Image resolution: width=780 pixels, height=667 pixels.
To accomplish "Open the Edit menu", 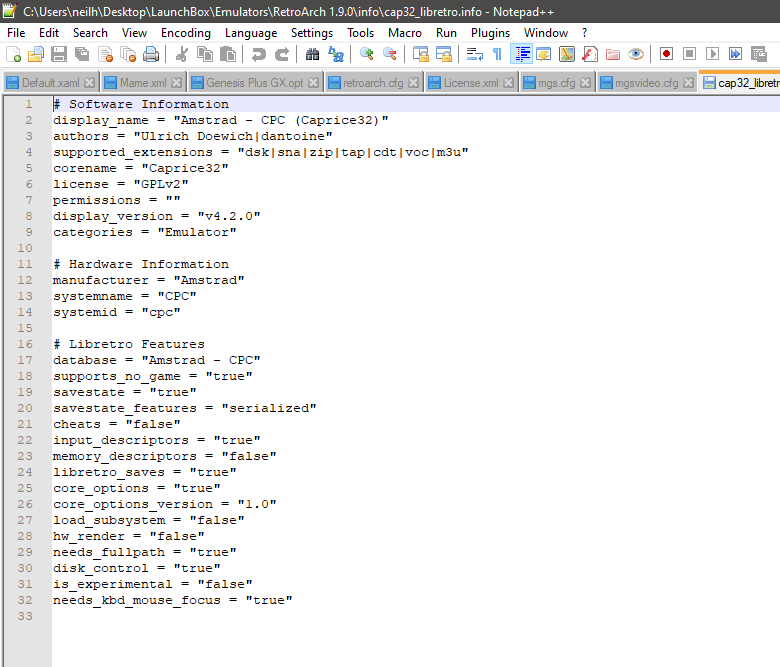I will [x=49, y=33].
